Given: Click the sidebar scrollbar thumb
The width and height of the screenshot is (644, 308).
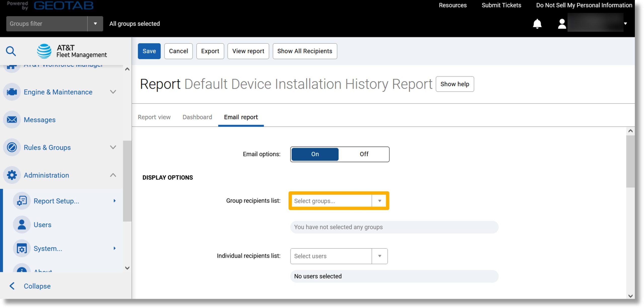Looking at the screenshot, I should point(127,181).
